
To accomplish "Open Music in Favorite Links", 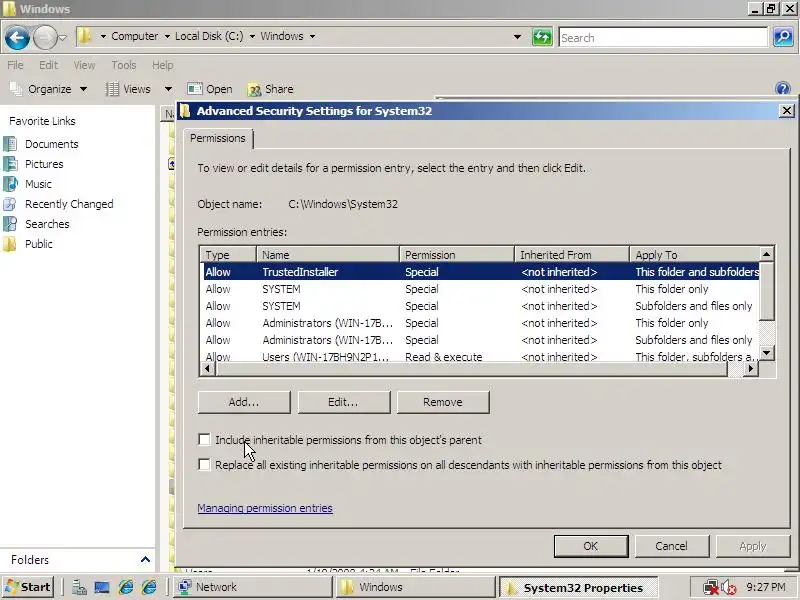I will coord(38,184).
